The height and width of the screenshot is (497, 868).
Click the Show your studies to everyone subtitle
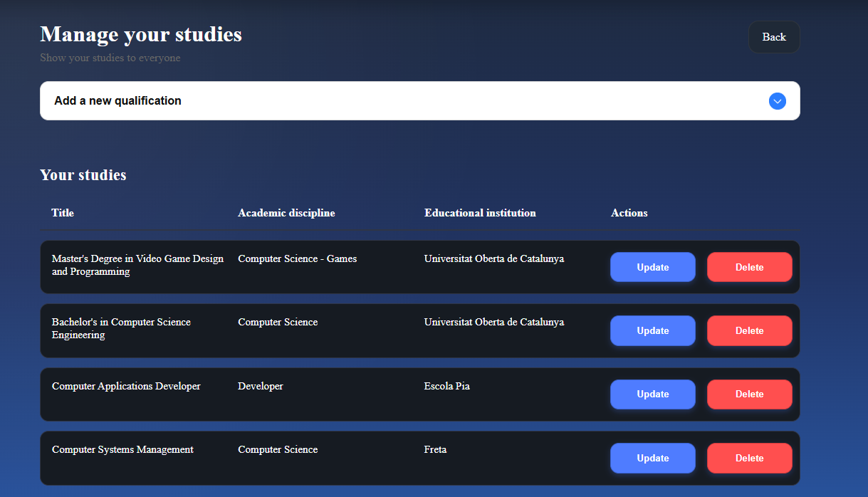tap(110, 58)
